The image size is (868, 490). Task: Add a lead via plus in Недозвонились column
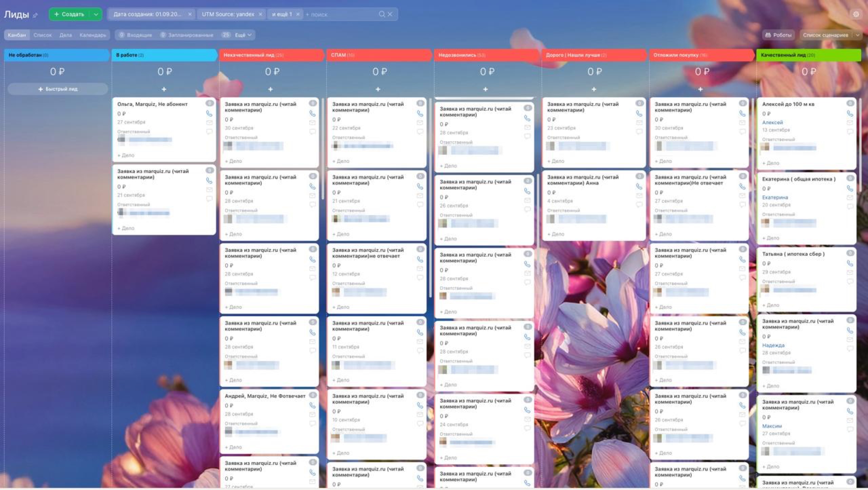click(485, 89)
